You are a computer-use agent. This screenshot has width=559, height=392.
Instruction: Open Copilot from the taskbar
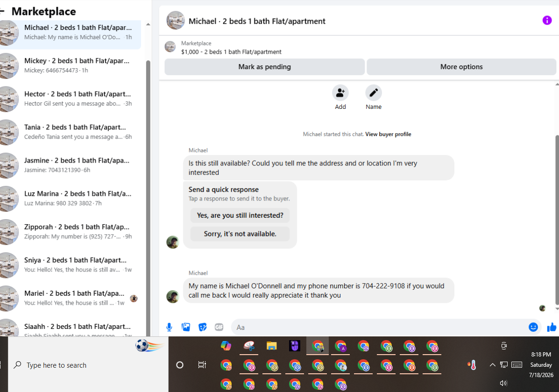(226, 346)
